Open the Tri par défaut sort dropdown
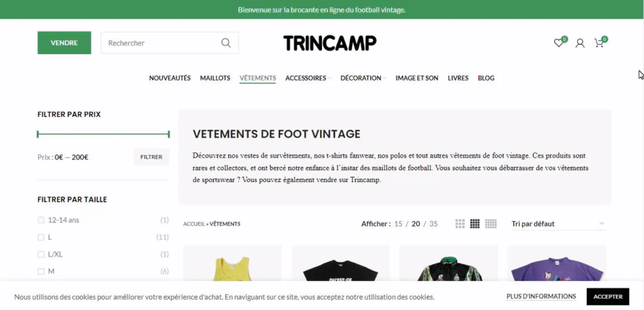This screenshot has height=310, width=644. point(558,224)
